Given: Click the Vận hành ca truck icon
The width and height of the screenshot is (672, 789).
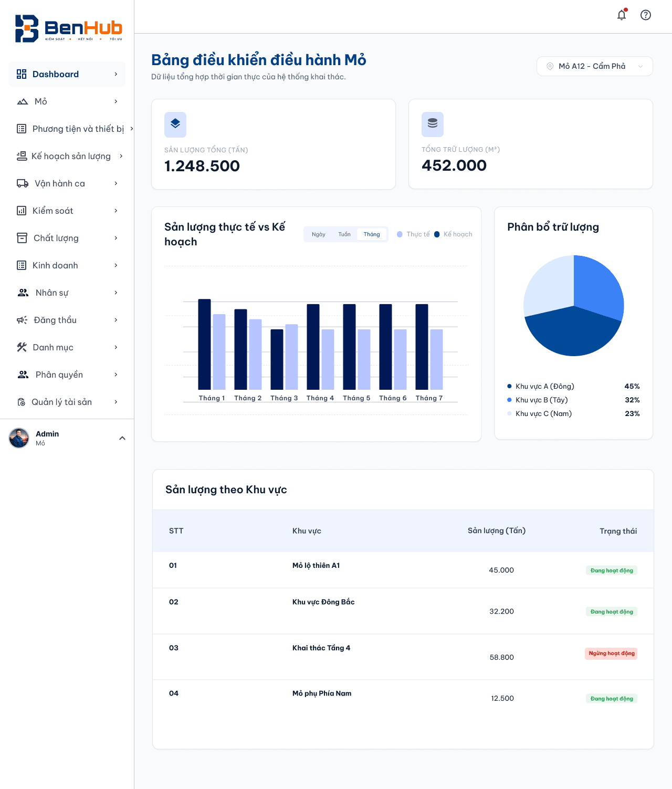Looking at the screenshot, I should [x=23, y=183].
